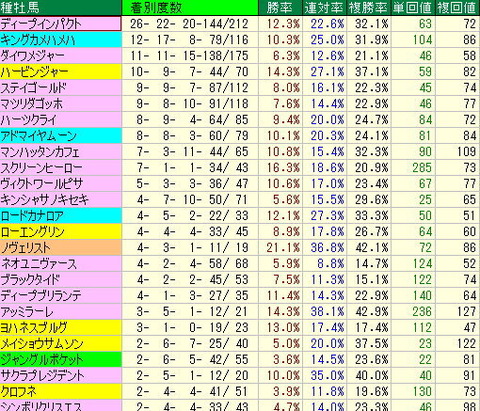Select the ヴィクトワールピサ sire cell

tap(61, 184)
